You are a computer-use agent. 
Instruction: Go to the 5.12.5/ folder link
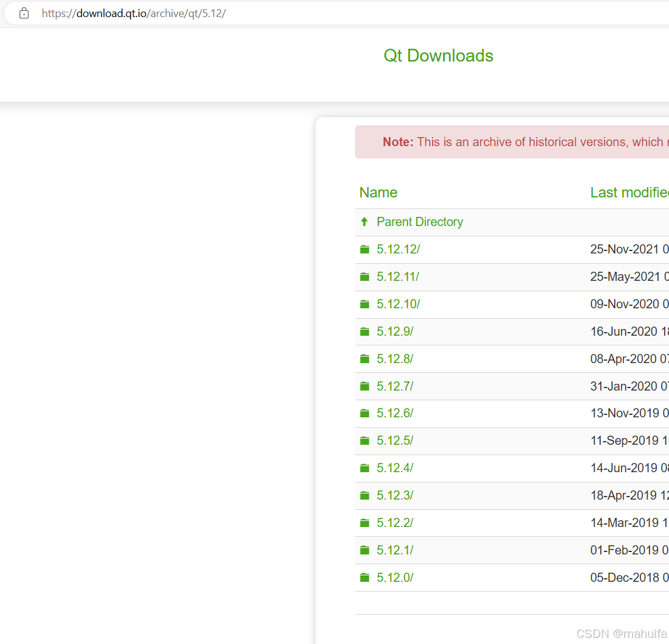tap(395, 441)
